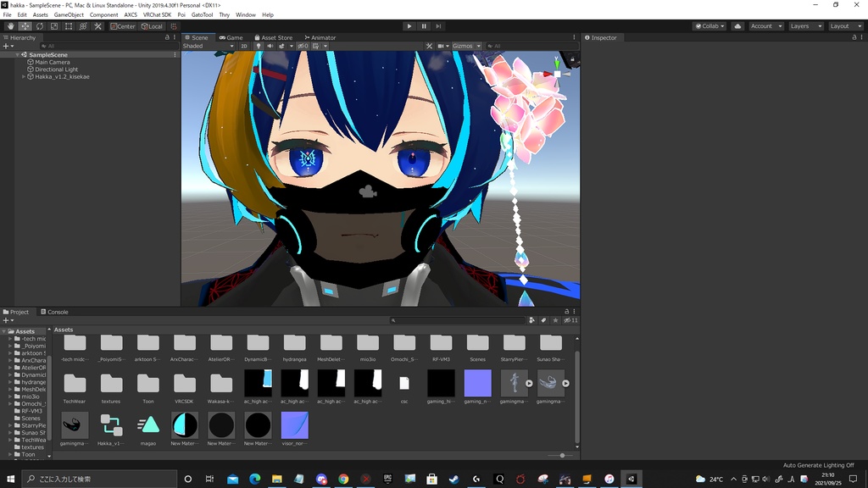Screen dimensions: 868x488
Task: Select the VRCSDK folder
Action: point(184,387)
